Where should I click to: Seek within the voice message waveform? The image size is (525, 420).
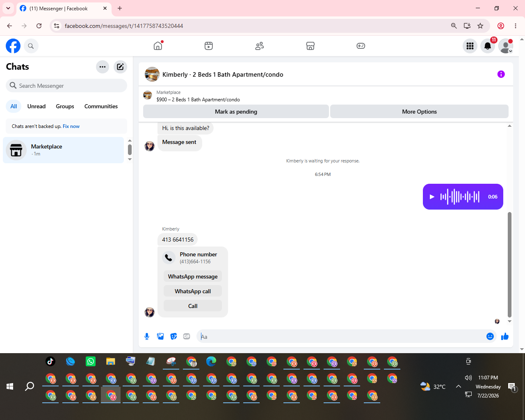click(x=460, y=197)
